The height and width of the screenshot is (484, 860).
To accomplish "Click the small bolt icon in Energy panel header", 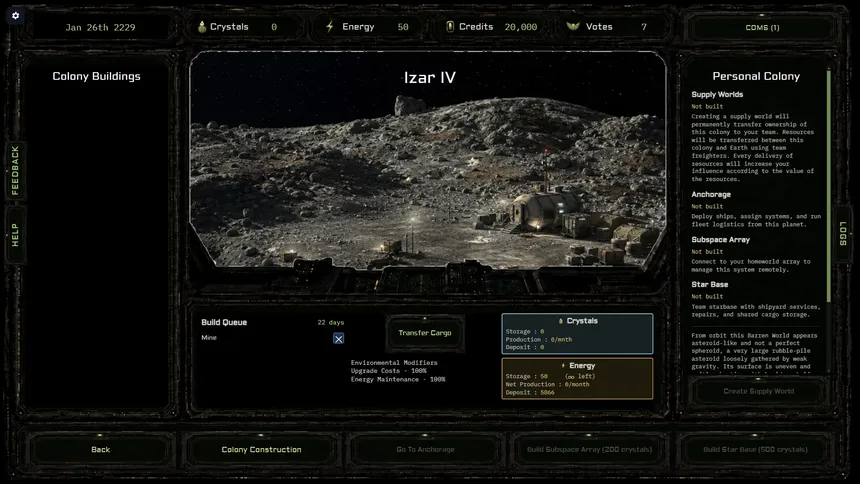I will point(563,365).
